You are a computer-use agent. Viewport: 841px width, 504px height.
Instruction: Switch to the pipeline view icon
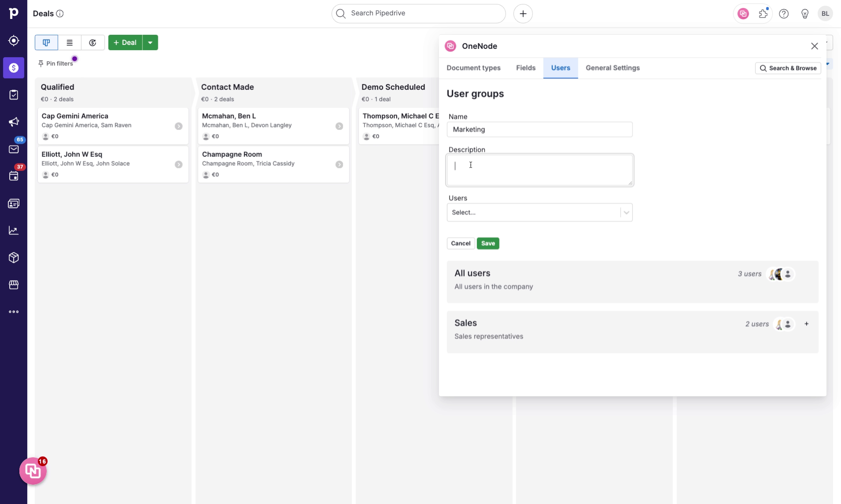(46, 43)
